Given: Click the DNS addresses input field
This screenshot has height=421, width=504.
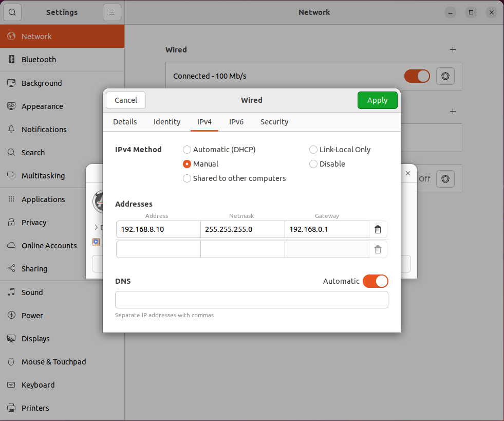Looking at the screenshot, I should coord(251,300).
